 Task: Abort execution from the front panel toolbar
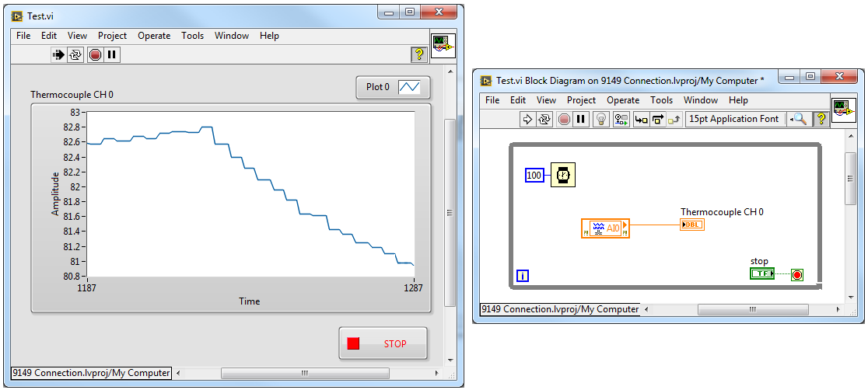pos(95,54)
